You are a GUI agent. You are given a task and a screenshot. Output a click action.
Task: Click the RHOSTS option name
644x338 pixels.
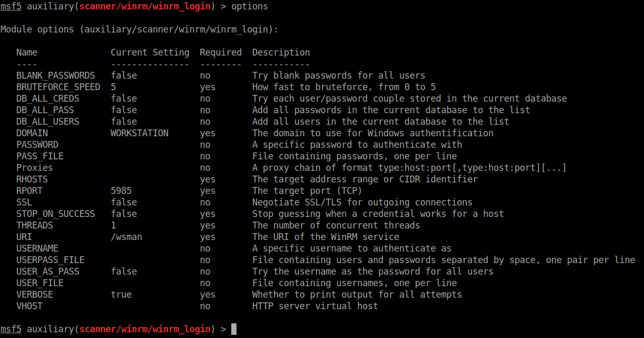(x=32, y=179)
